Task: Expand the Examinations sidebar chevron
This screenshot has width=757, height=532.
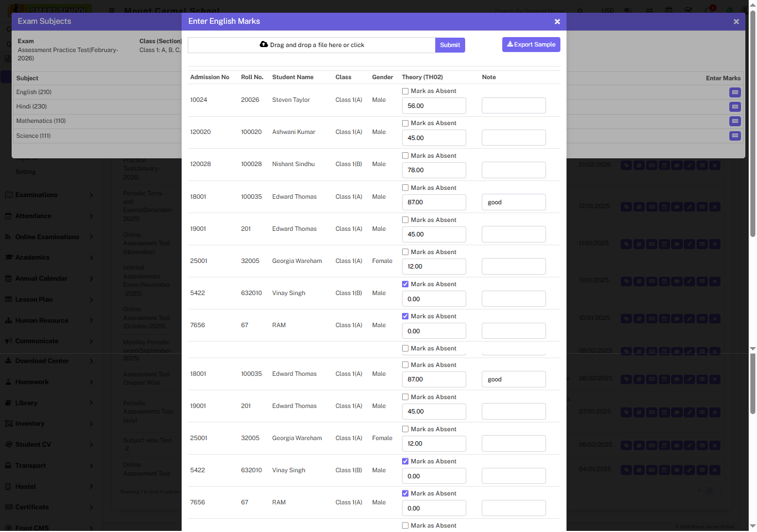Action: 91,195
